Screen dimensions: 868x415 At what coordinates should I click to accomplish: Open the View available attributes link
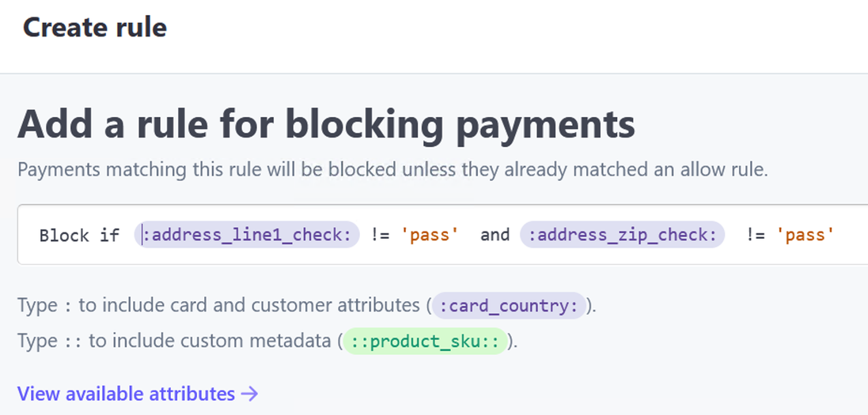point(127,394)
